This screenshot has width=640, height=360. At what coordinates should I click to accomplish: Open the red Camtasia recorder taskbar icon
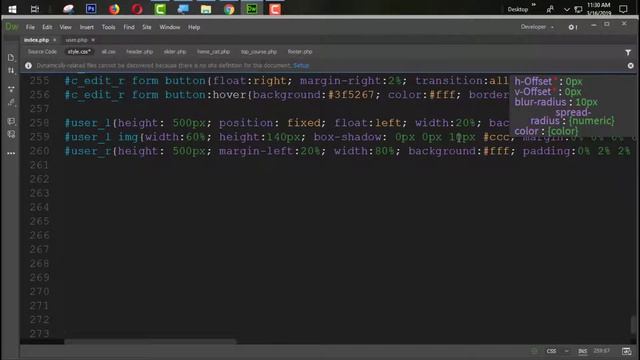coord(275,9)
